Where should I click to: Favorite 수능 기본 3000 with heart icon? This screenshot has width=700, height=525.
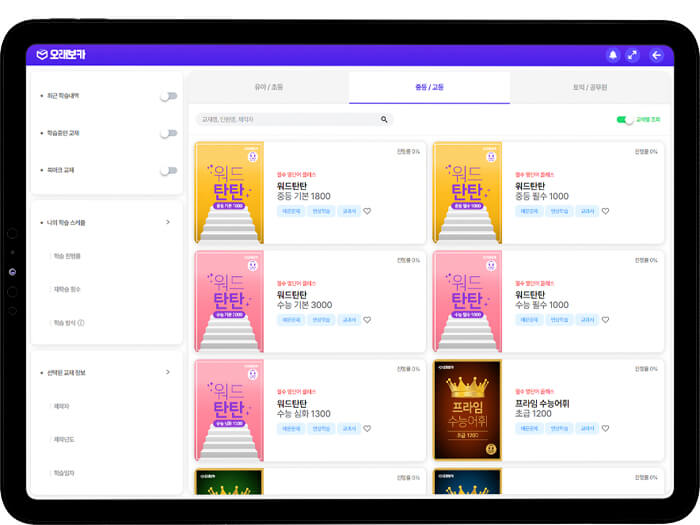pos(367,320)
